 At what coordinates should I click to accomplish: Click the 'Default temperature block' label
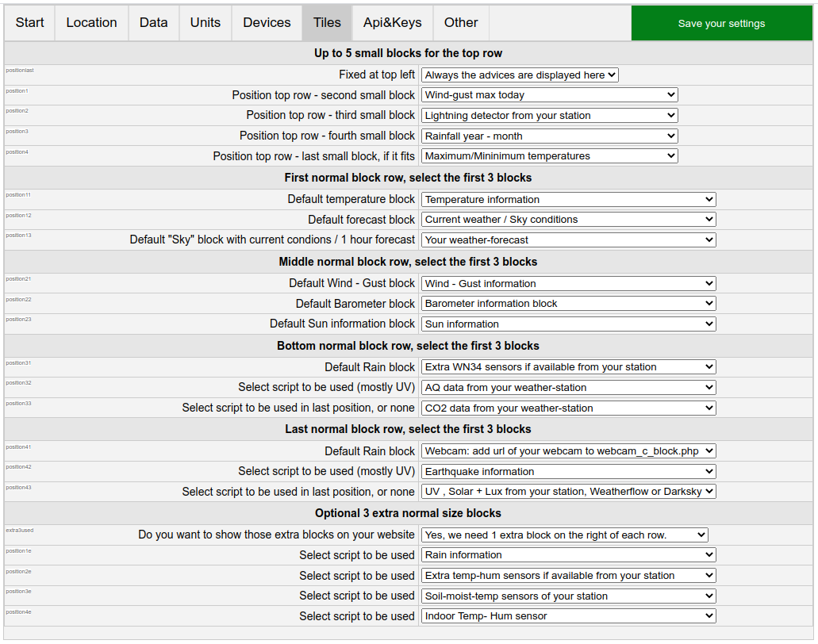pyautogui.click(x=351, y=199)
